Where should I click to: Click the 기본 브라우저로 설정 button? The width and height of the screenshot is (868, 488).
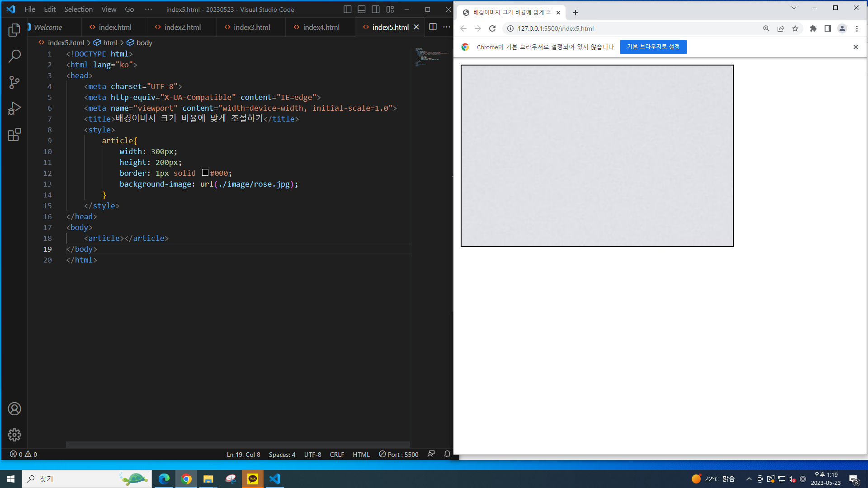point(653,47)
